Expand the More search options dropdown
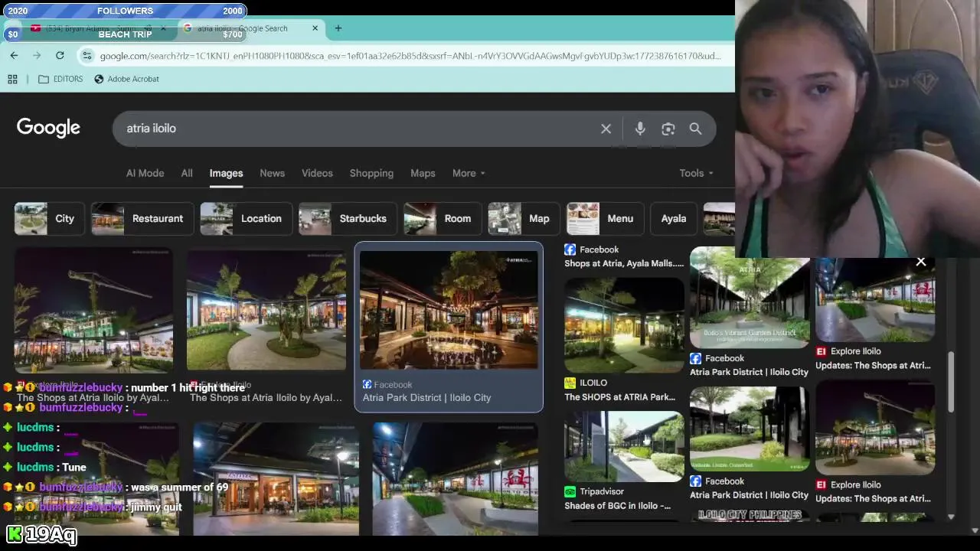Screen dimensions: 980x551 (x=469, y=173)
